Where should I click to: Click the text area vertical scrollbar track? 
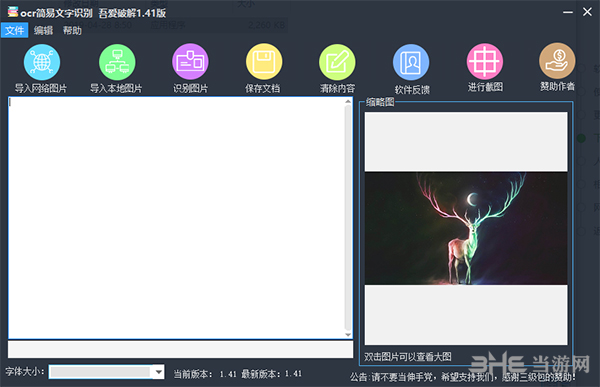(348, 218)
